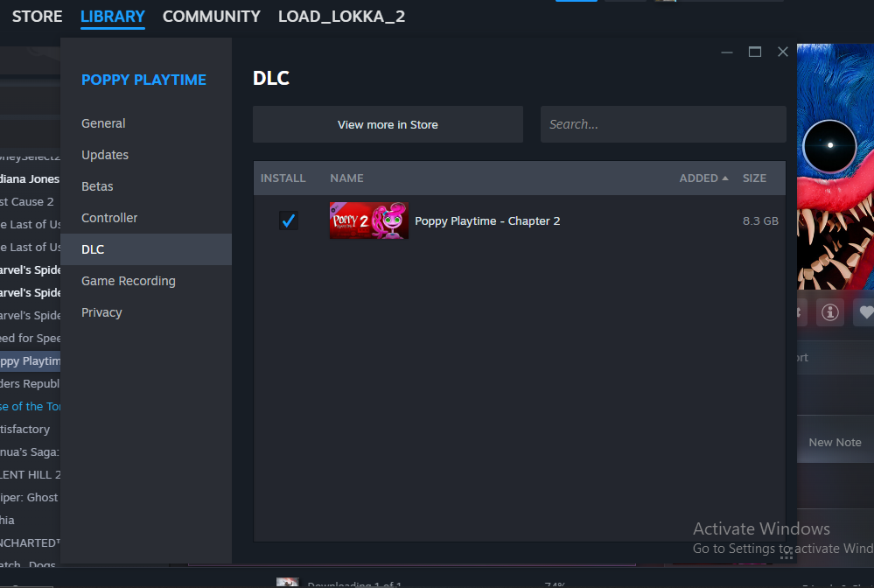874x588 pixels.
Task: Open the Controller settings section
Action: click(x=109, y=218)
